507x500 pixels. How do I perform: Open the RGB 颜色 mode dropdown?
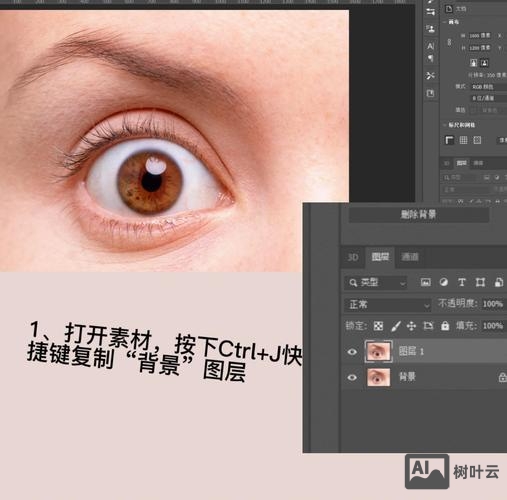[x=489, y=87]
